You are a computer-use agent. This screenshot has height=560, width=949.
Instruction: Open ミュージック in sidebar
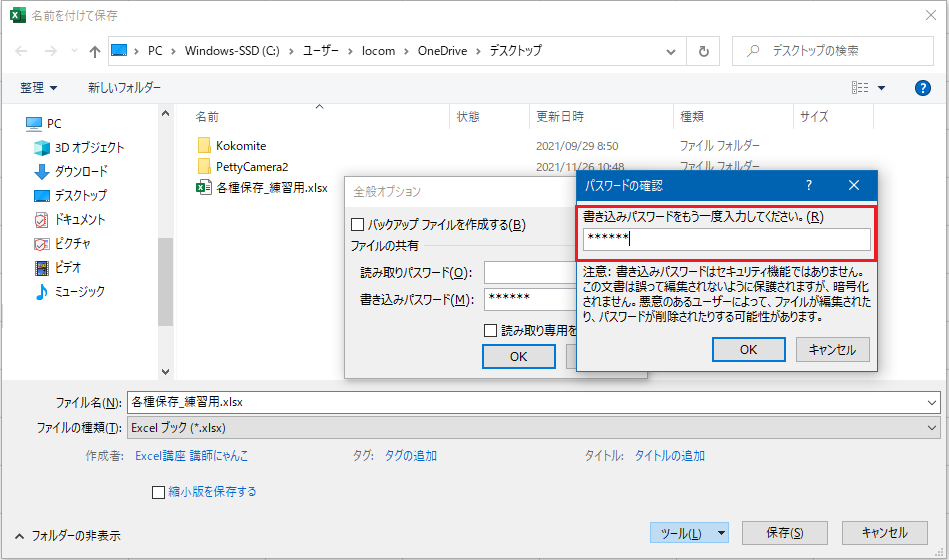point(70,291)
